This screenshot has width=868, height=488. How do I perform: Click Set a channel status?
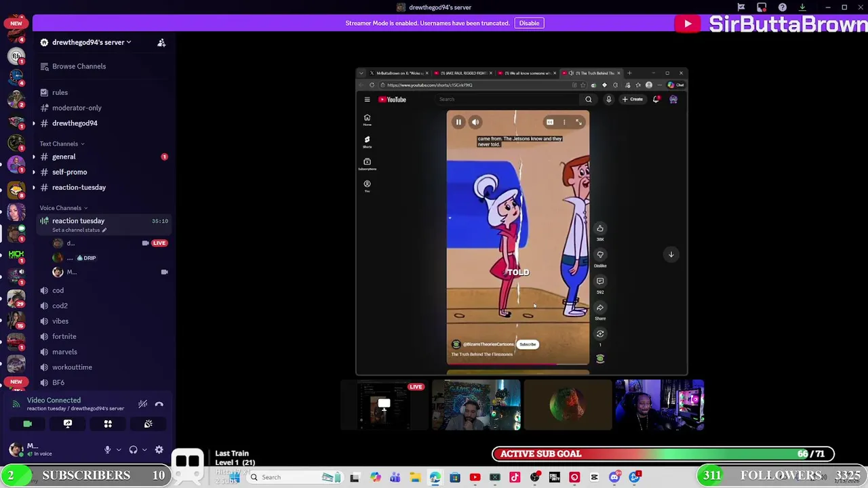[79, 230]
